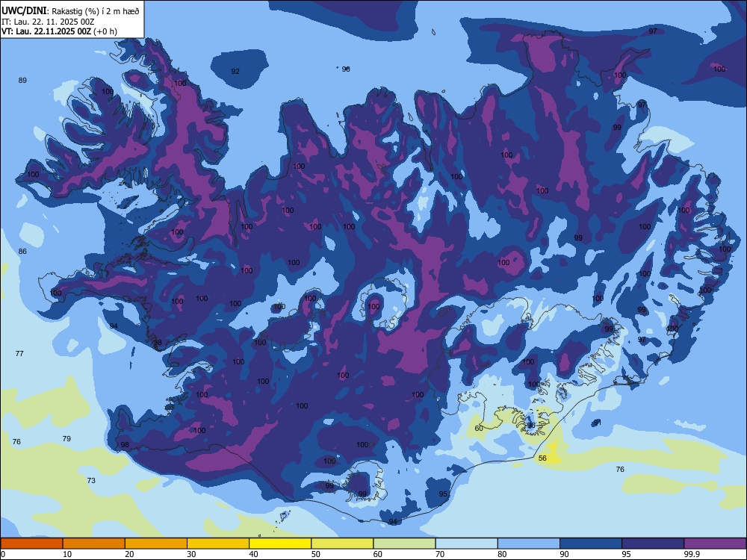Click legend tick label '40'

pos(253,554)
